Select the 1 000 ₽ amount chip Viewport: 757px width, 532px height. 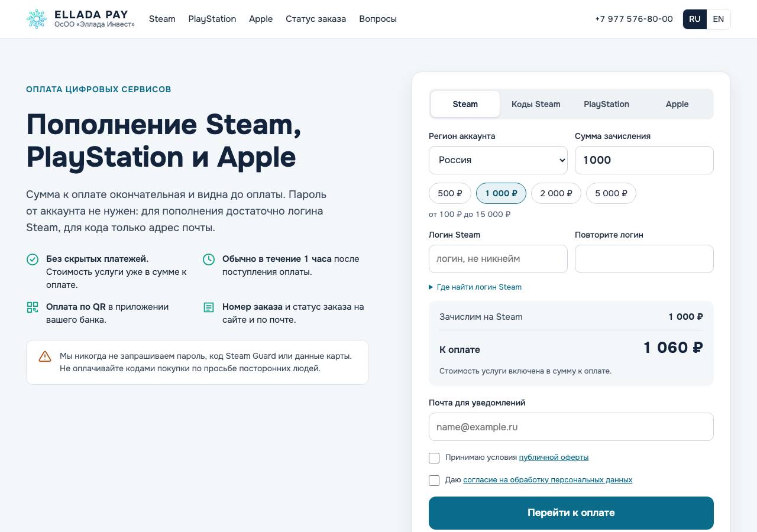point(501,193)
